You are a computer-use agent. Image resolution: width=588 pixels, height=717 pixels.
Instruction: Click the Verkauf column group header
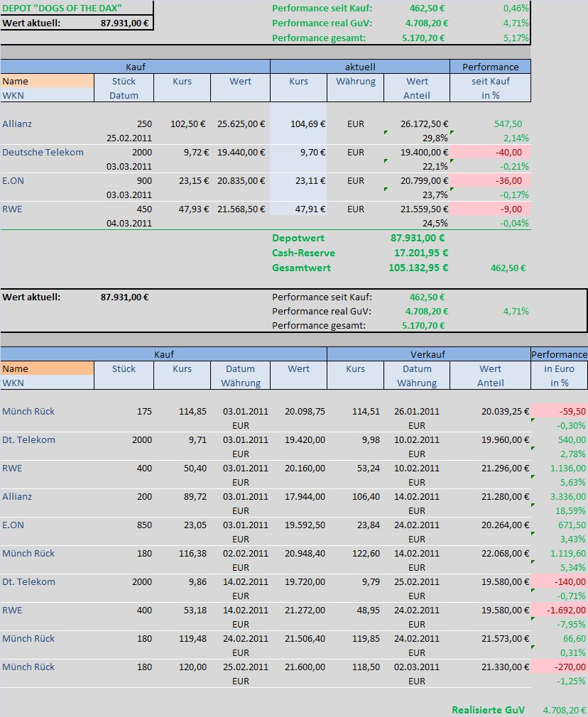click(x=428, y=354)
